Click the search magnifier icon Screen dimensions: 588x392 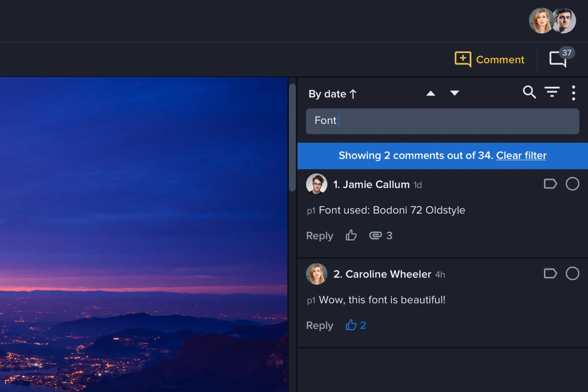(529, 92)
